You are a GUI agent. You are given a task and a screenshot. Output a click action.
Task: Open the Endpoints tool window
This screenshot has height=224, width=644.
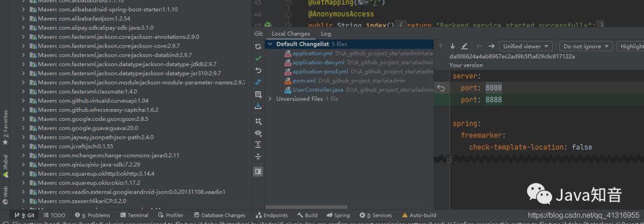pos(271,215)
